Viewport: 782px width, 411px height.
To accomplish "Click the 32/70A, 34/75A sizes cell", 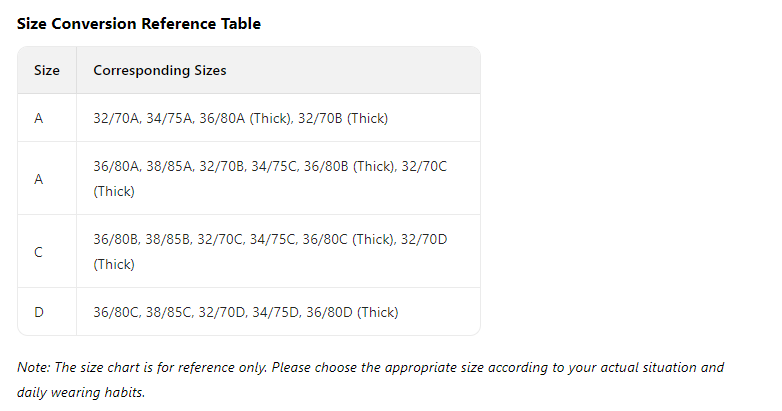I will tap(278, 118).
